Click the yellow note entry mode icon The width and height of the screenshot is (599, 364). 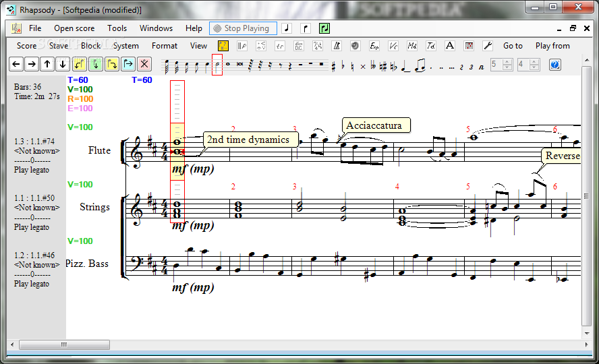point(223,46)
